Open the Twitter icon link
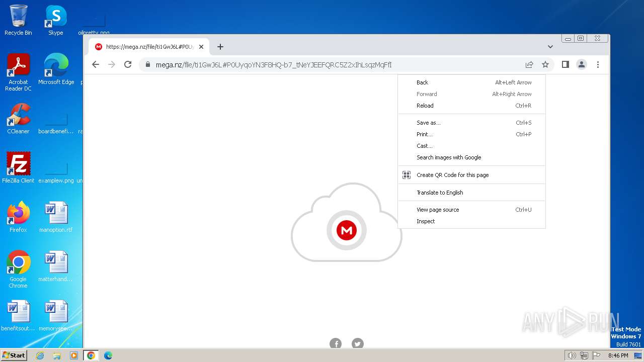 click(x=358, y=343)
